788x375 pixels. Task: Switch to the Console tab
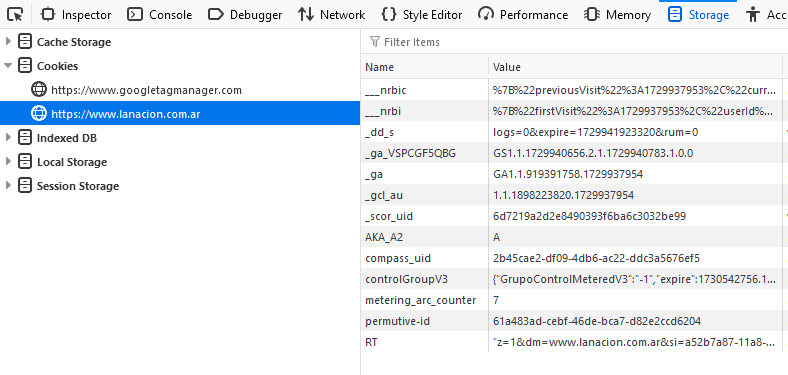click(159, 15)
